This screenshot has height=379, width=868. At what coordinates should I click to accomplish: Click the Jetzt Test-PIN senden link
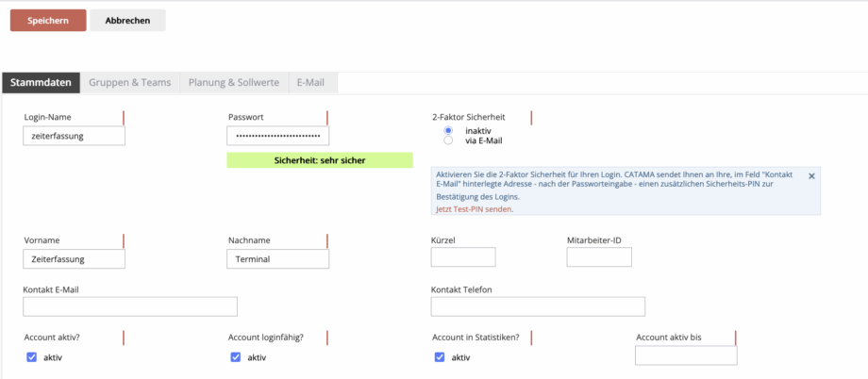[x=472, y=209]
